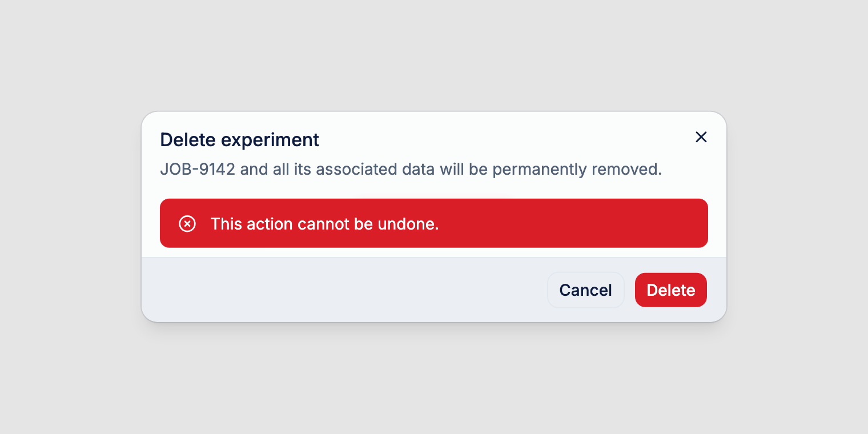Click the gray dialog footer beside Cancel

(343, 290)
